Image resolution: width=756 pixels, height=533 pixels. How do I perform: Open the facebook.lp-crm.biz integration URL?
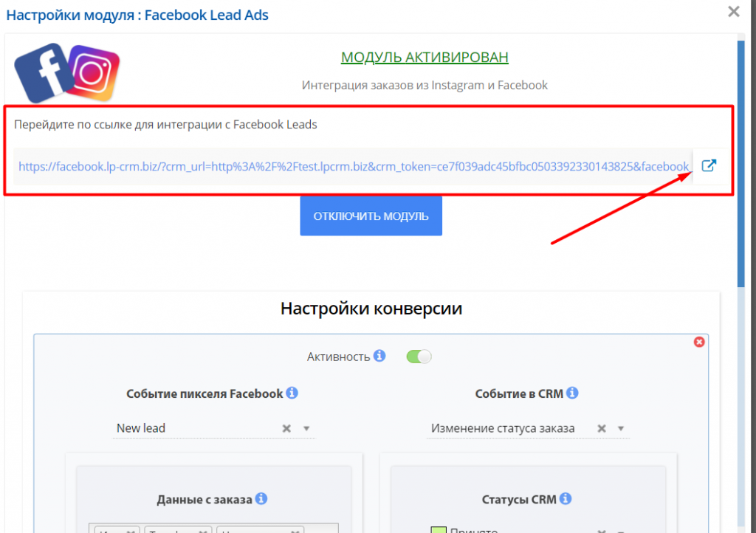coord(354,166)
